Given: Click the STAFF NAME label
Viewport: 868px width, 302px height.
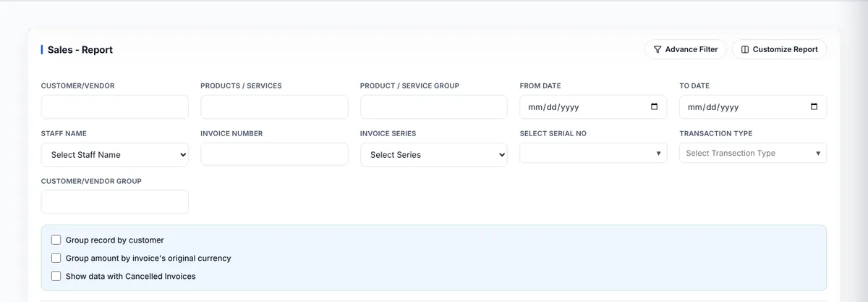Looking at the screenshot, I should [65, 133].
